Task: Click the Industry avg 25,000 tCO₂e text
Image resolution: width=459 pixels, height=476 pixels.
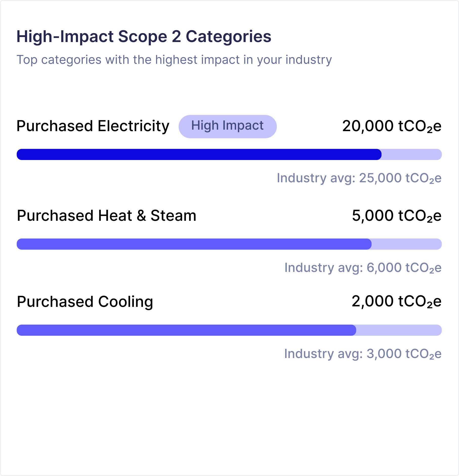Action: pyautogui.click(x=359, y=178)
